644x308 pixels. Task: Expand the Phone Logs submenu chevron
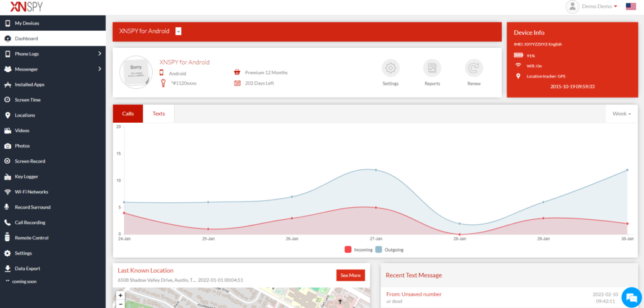pos(99,54)
